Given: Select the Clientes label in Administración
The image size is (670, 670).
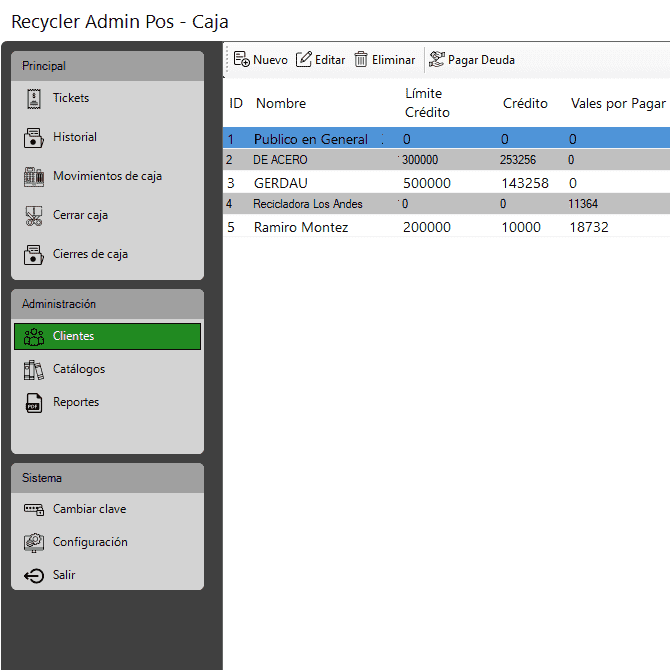Looking at the screenshot, I should 73,336.
